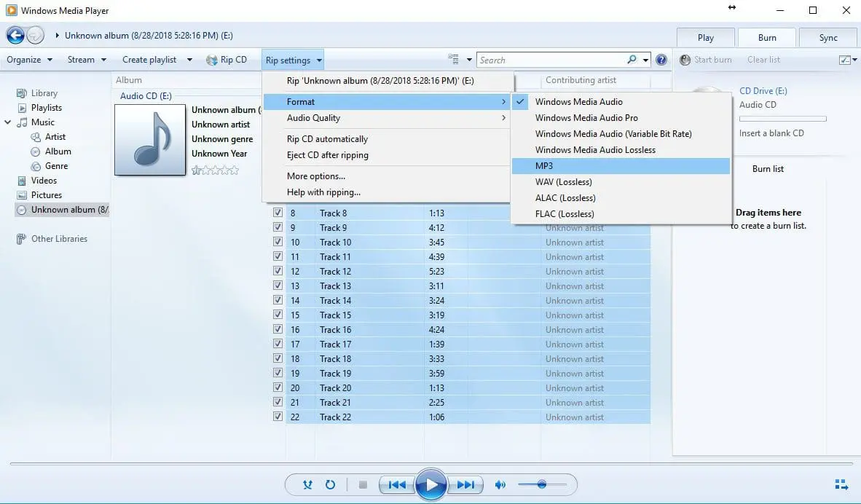Choose FLAC (Lossless) format
Screen dimensions: 861x504
(x=621, y=214)
